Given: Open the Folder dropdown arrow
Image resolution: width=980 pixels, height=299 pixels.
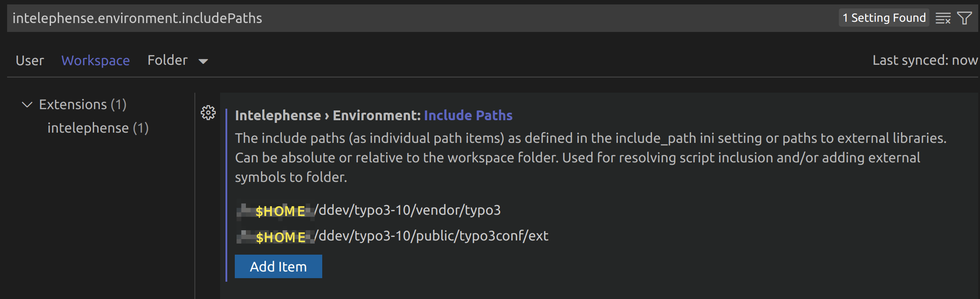Looking at the screenshot, I should tap(203, 61).
